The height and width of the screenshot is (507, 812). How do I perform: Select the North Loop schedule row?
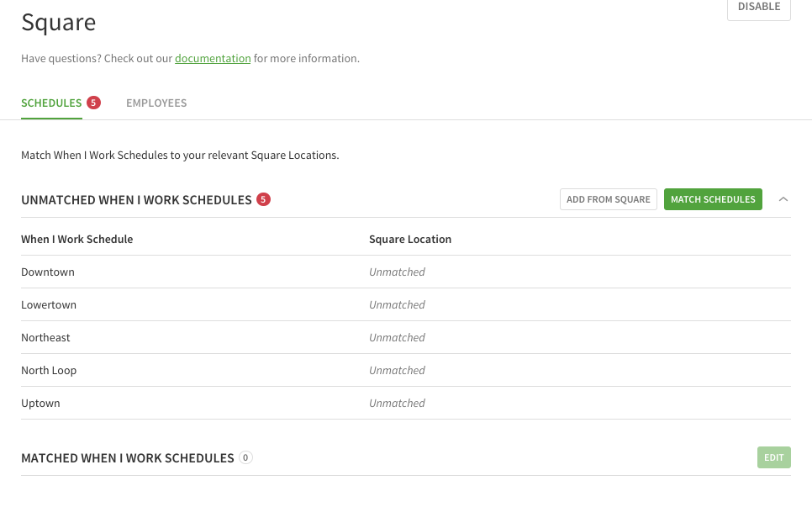click(49, 370)
